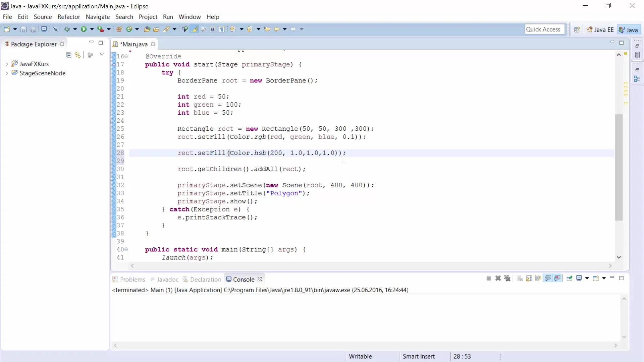Toggle Show Console on Standard Out
The image size is (644, 362).
(x=548, y=278)
